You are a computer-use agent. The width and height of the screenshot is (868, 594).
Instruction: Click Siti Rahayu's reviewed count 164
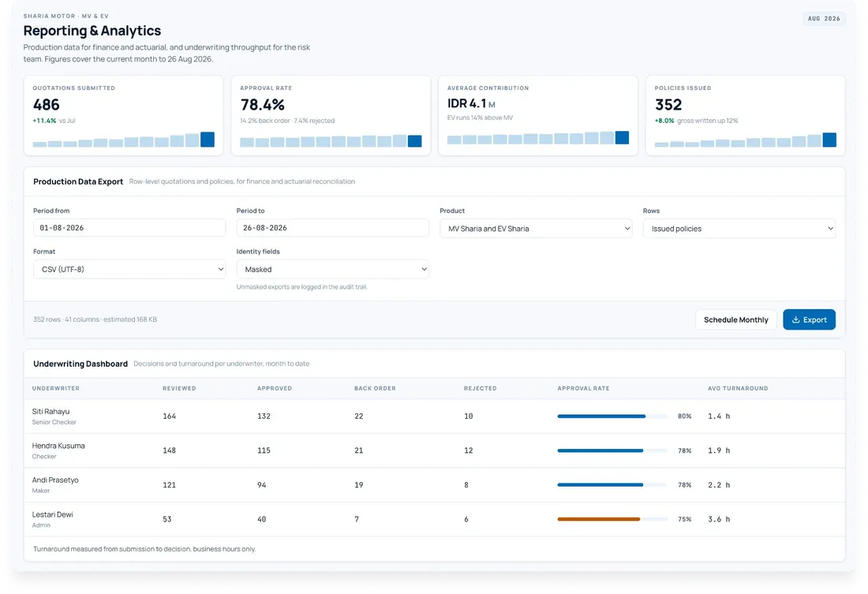tap(170, 417)
